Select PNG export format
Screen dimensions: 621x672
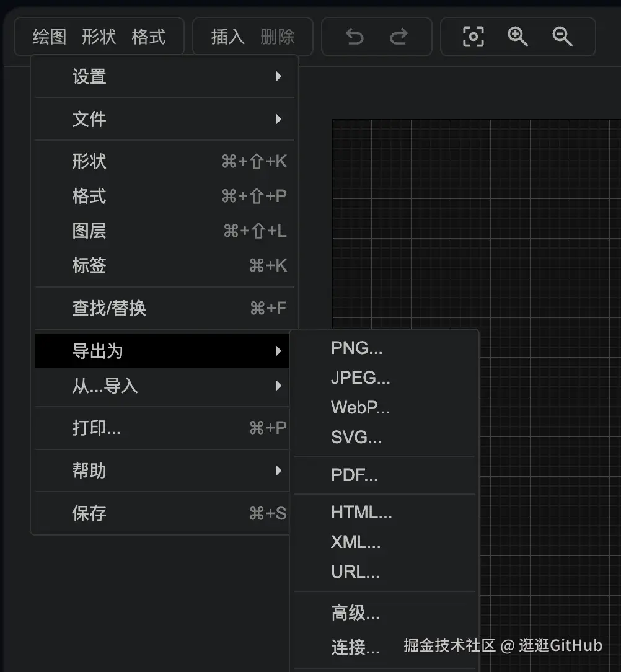coord(356,348)
